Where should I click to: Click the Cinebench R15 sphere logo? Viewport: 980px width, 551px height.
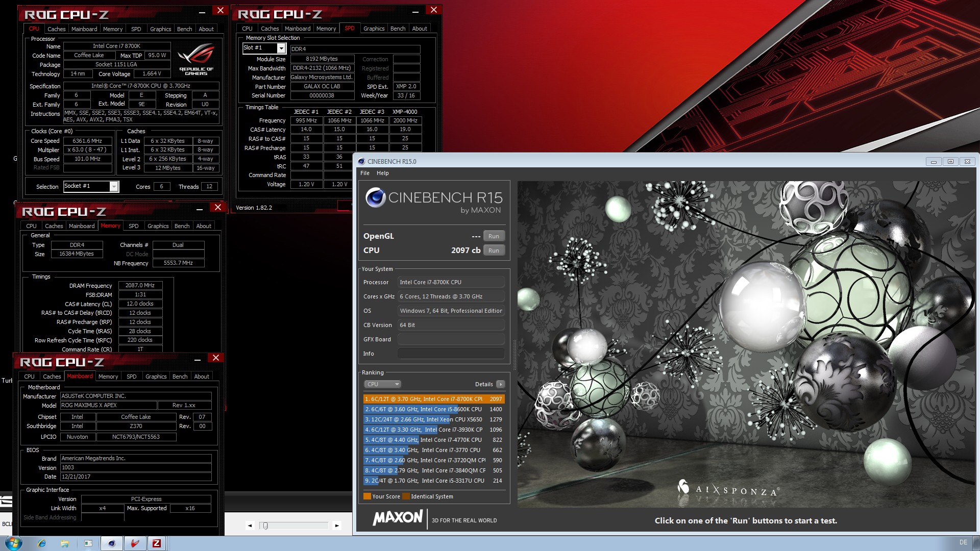click(375, 197)
